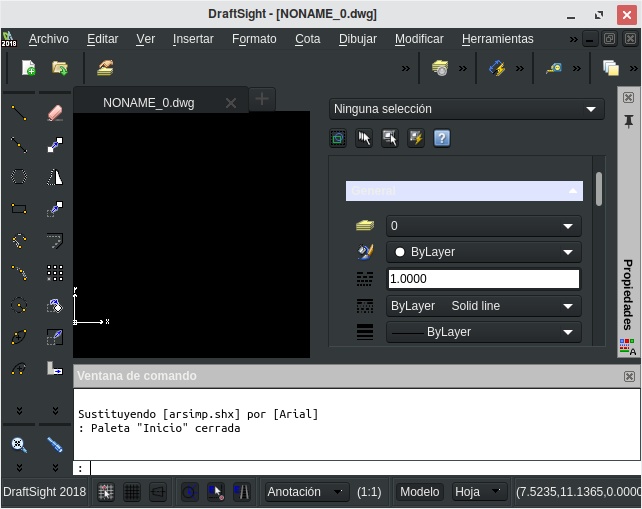Toggle Entity Tracking in status bar
Image resolution: width=642 pixels, height=509 pixels.
click(x=242, y=492)
